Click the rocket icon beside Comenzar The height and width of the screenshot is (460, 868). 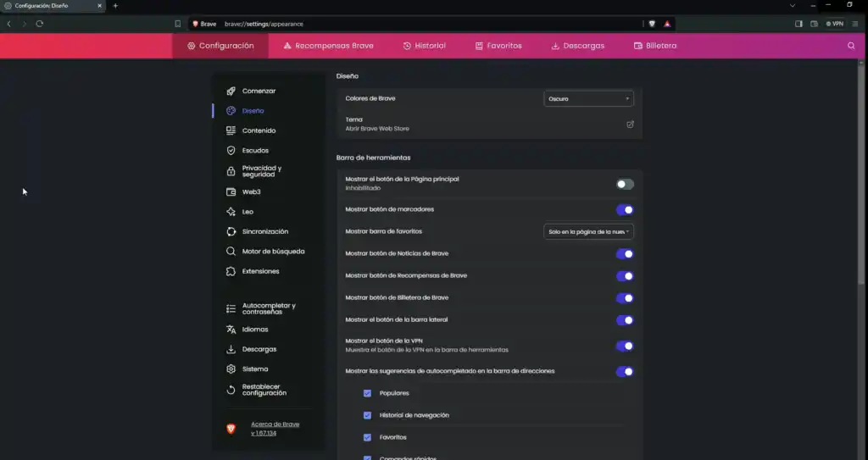(231, 91)
